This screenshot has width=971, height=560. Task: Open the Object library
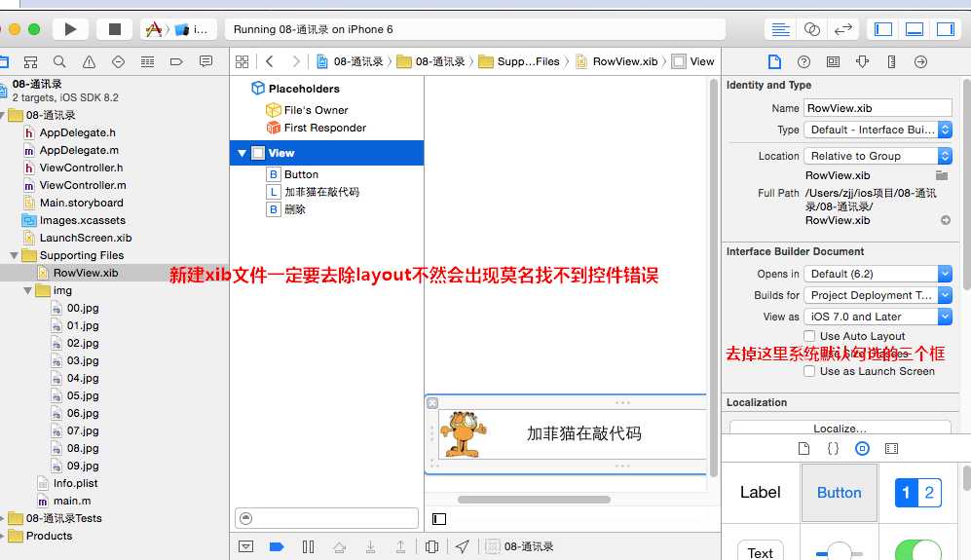[862, 449]
